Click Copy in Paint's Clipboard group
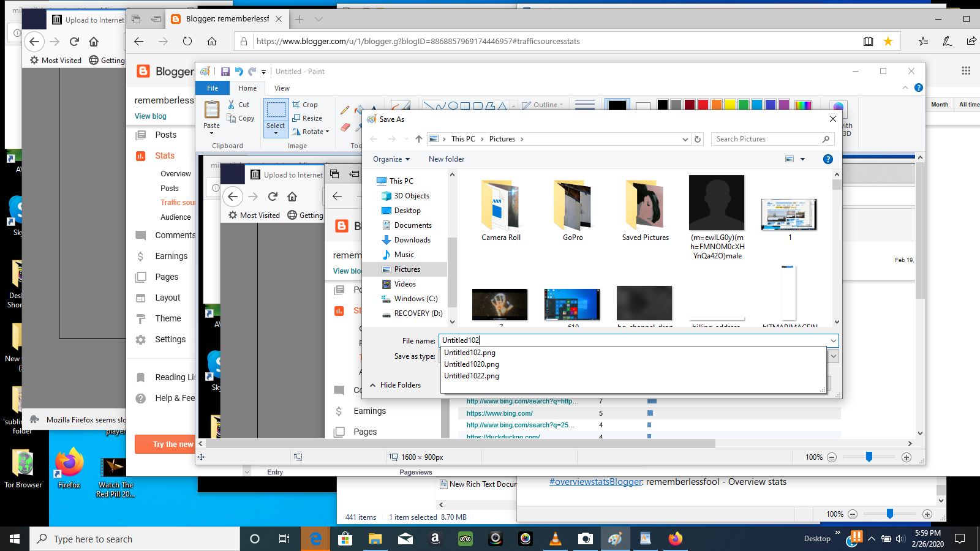 tap(241, 118)
